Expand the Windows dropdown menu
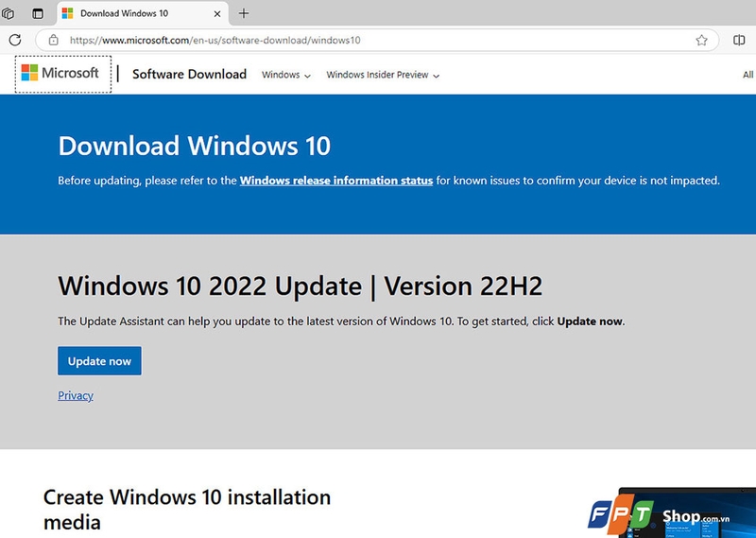 286,75
